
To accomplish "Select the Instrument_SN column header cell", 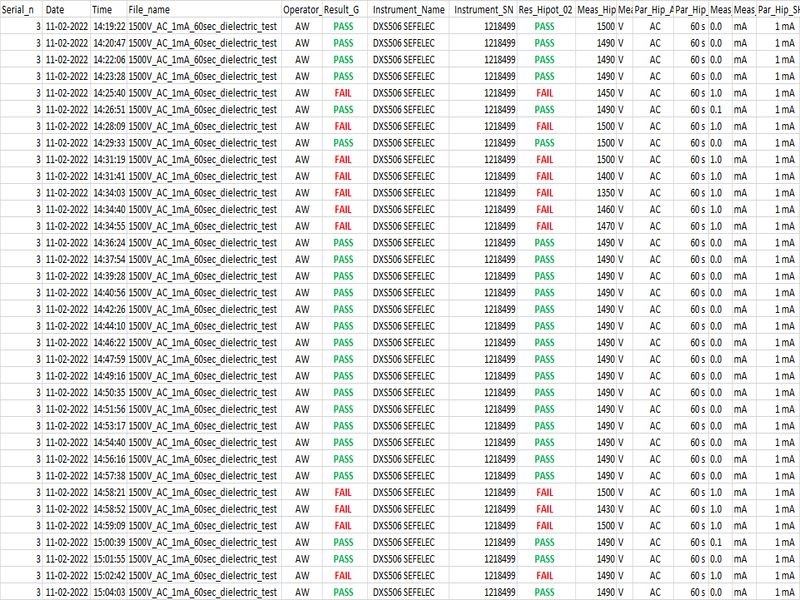I will tap(483, 10).
